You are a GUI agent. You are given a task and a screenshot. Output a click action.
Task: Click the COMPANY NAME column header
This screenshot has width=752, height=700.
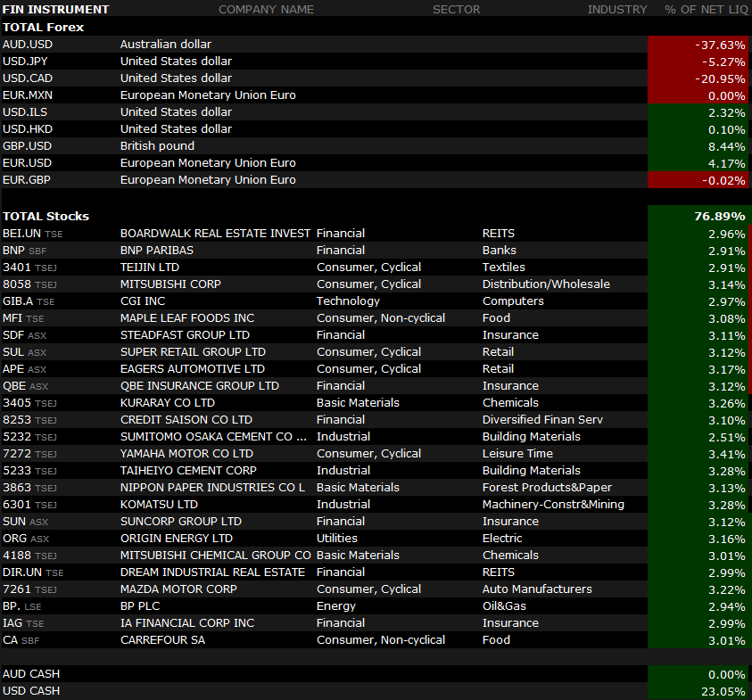(266, 10)
